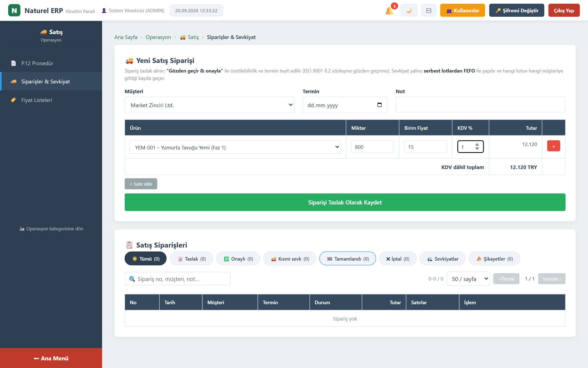The width and height of the screenshot is (588, 368).
Task: Click the Naturel ERP logo
Action: 14,10
